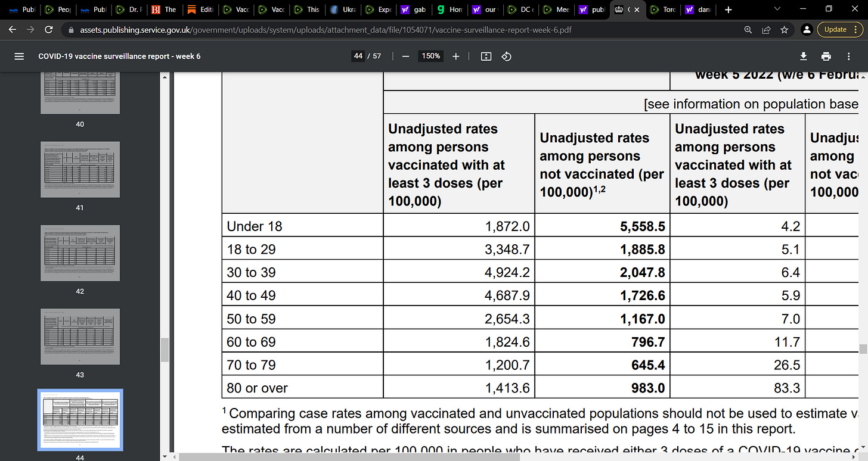Switch to the 'Peop' tab
868x461 pixels.
coord(58,10)
